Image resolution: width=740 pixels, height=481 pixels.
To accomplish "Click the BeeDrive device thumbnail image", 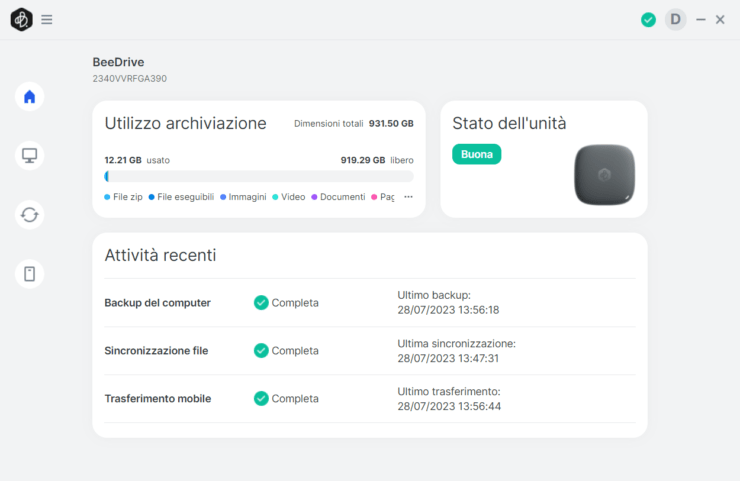I will (x=604, y=174).
